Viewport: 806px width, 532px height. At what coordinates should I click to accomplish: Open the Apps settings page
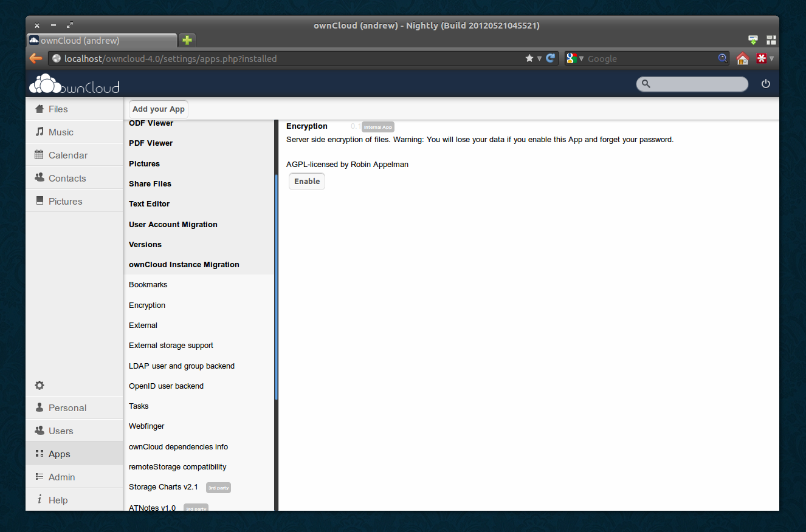point(58,454)
